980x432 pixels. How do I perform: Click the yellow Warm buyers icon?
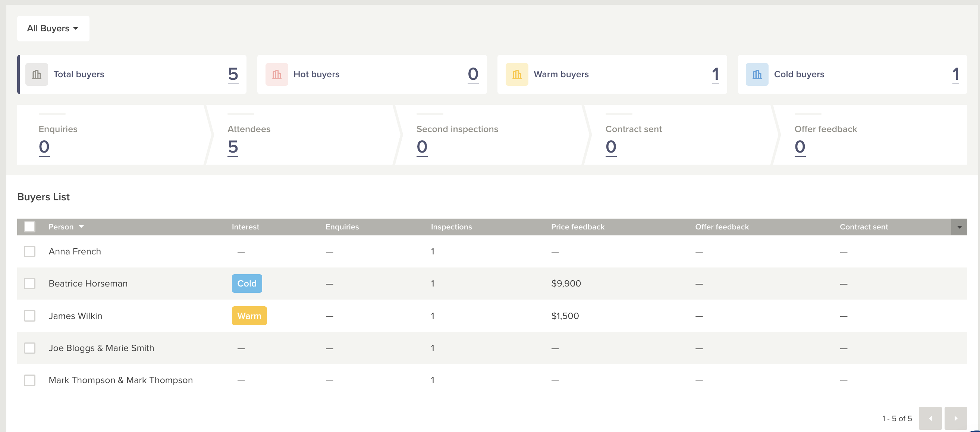click(x=516, y=74)
